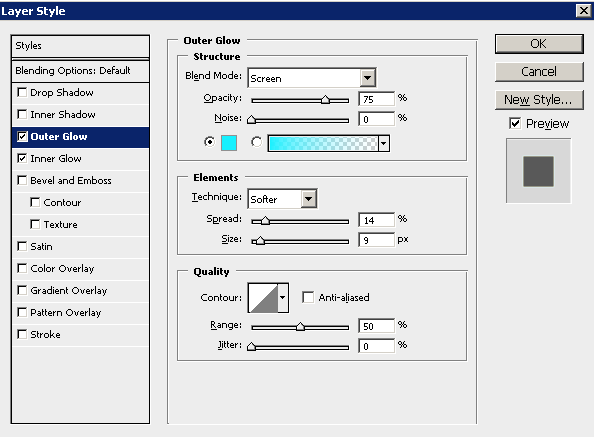Click the Range value field showing 50

tap(377, 326)
